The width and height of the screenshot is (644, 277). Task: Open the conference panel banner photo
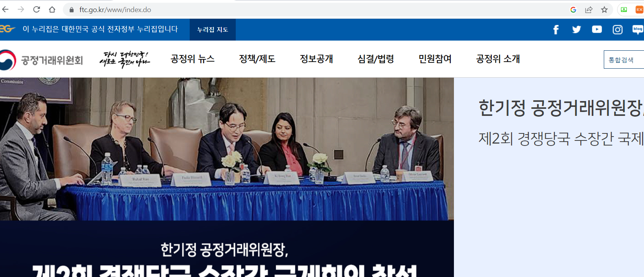pos(227,149)
